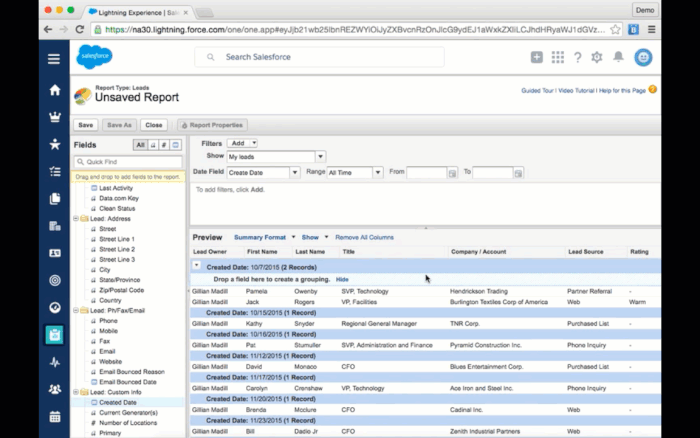Open the help question mark icon
Screen dimensions: 700x438
point(578,57)
